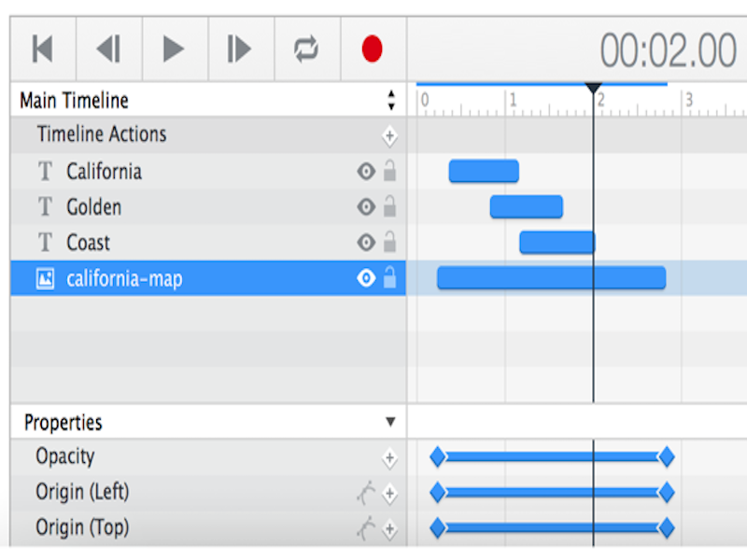
Task: Lock the Coast layer
Action: click(389, 242)
